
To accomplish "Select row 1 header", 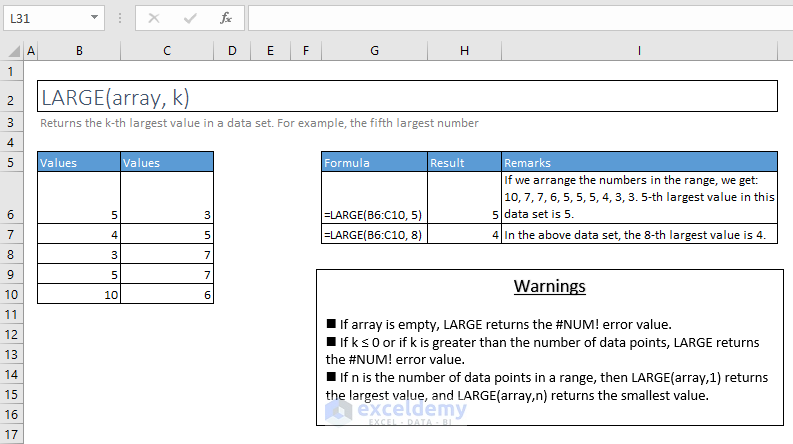I will click(11, 71).
